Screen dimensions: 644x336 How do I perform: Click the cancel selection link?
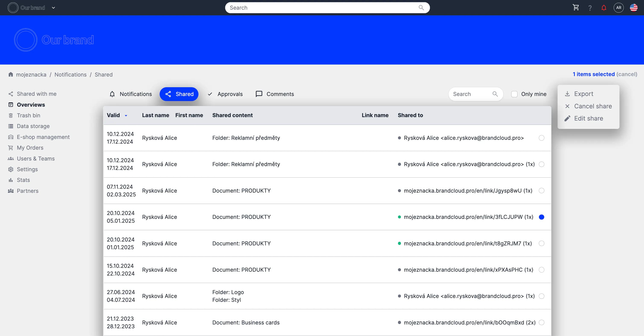tap(627, 74)
